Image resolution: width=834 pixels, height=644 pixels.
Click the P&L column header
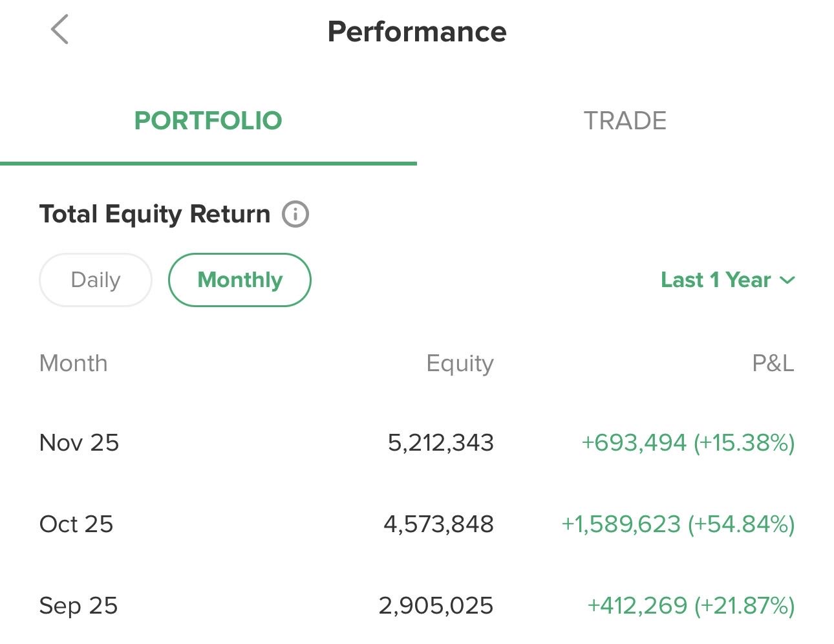(x=773, y=363)
